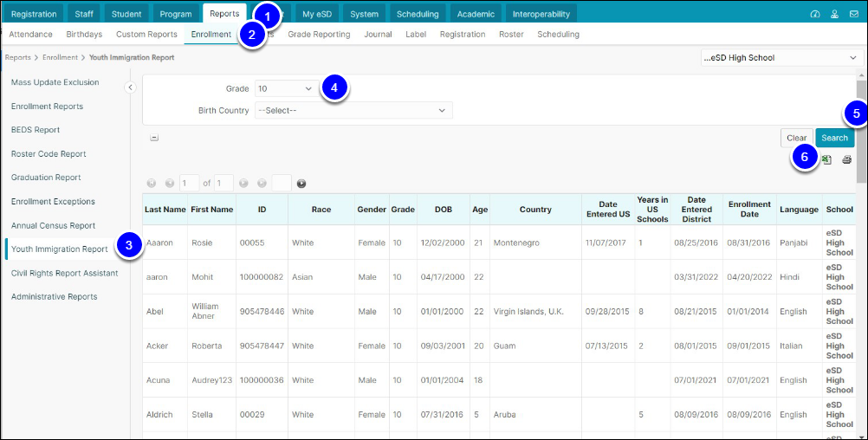Switch to the Registration main tab
The height and width of the screenshot is (440, 868).
point(34,14)
